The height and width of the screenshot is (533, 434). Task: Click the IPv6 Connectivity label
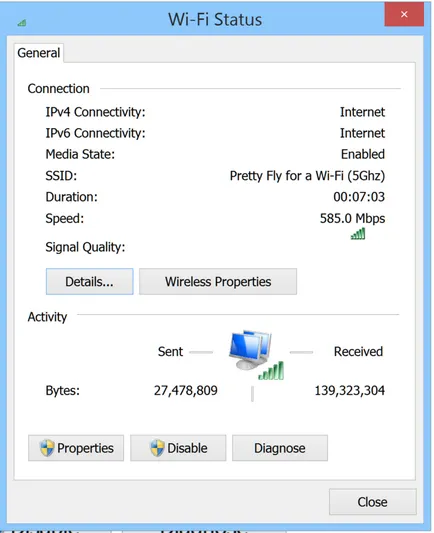point(96,133)
